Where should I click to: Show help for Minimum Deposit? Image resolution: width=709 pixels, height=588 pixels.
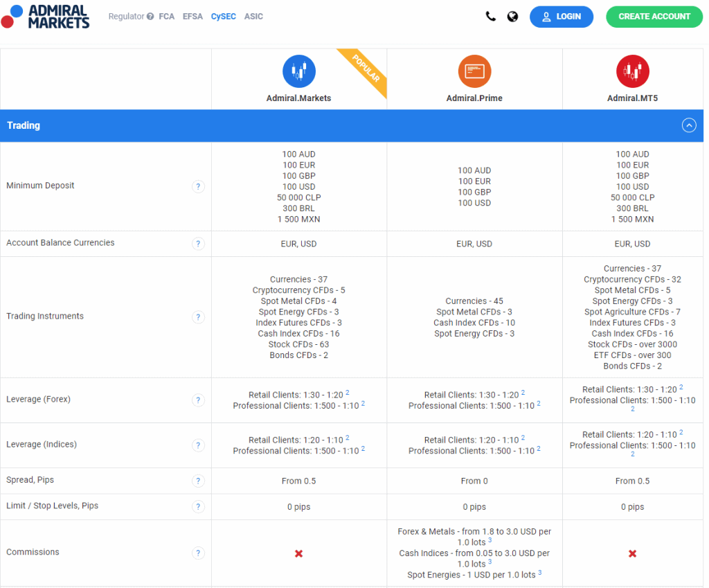198,186
